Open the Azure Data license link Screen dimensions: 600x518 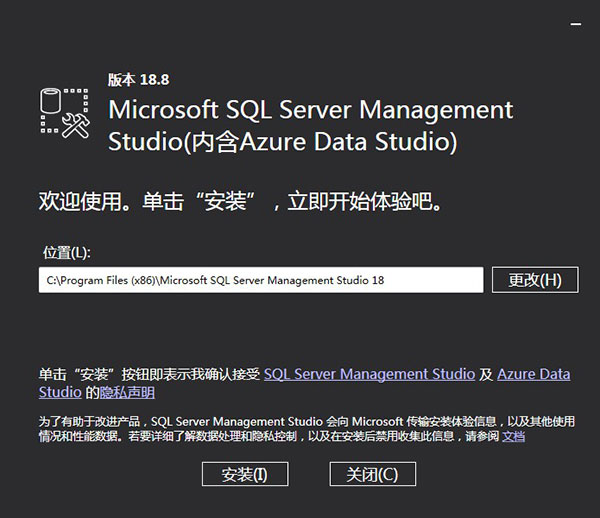(533, 374)
